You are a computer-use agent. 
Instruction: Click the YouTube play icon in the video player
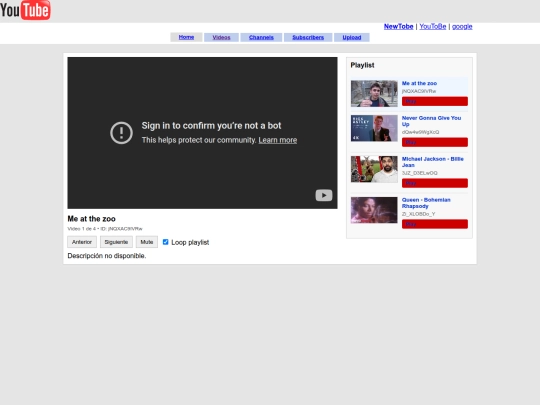click(324, 195)
